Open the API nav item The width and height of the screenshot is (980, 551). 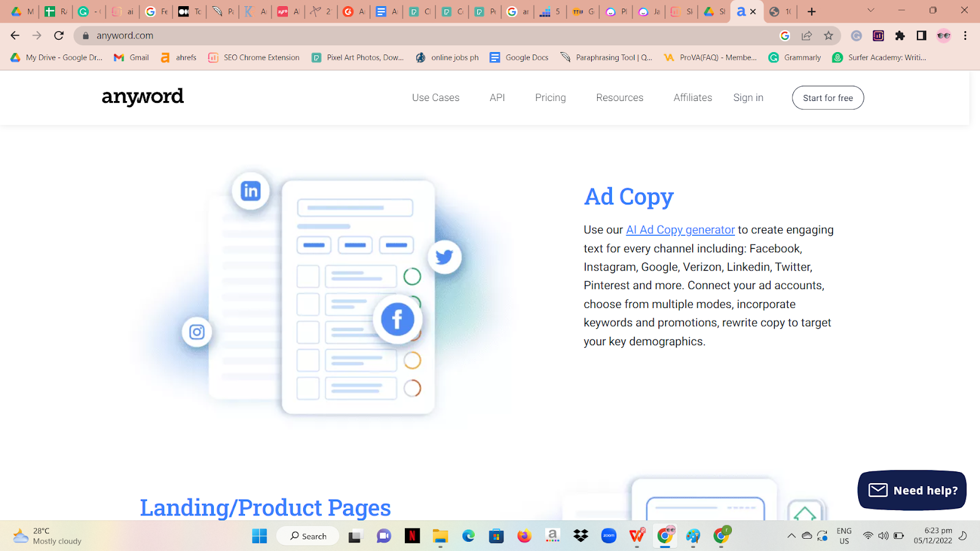497,97
